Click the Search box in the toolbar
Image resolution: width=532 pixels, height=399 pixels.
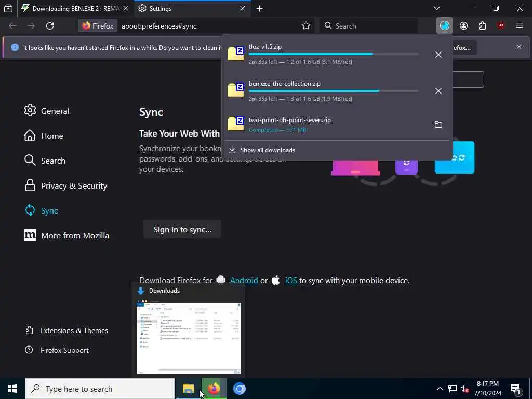[369, 26]
